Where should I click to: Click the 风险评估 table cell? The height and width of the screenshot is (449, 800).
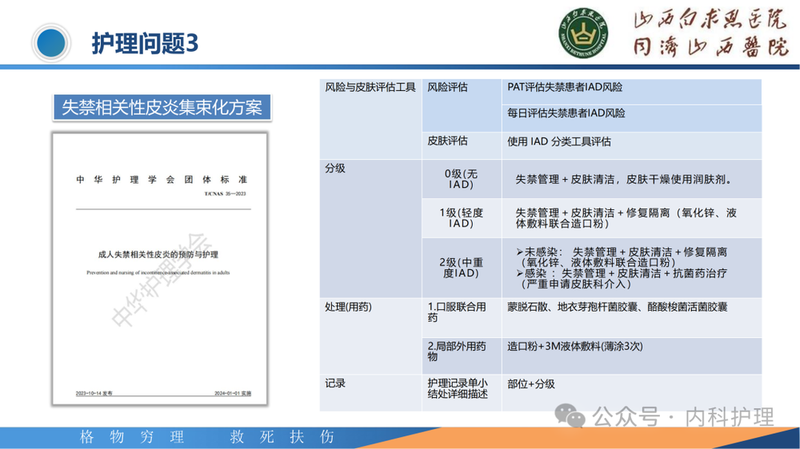click(462, 106)
